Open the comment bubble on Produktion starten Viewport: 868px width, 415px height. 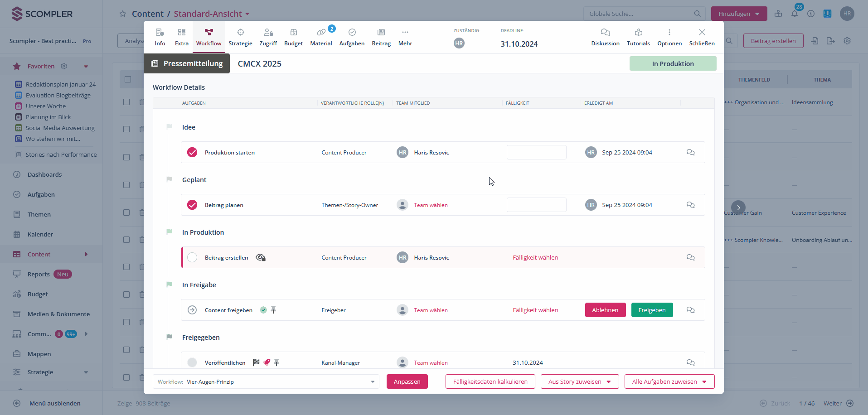click(690, 152)
